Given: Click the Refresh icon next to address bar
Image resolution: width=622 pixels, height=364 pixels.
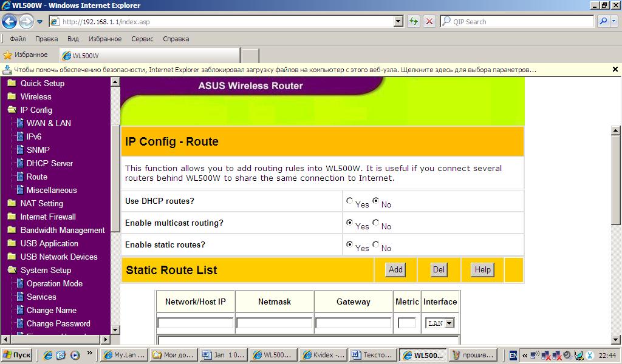Looking at the screenshot, I should [413, 21].
